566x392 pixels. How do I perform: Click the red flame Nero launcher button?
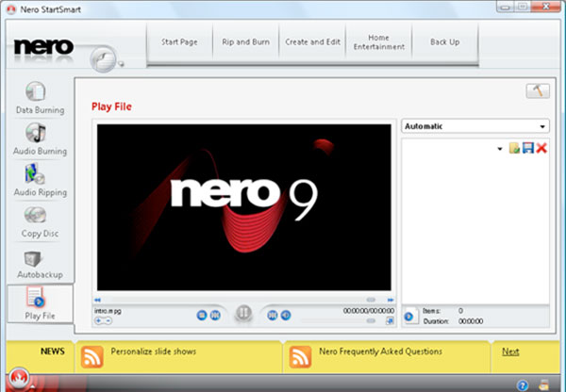[19, 378]
